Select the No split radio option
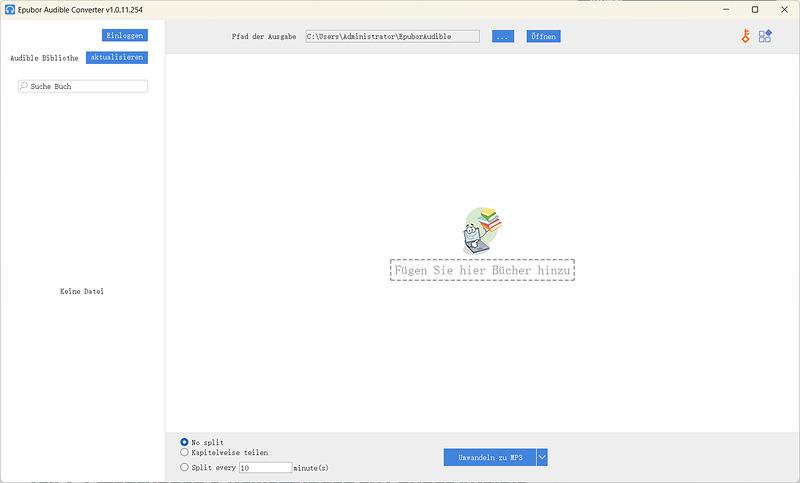 (184, 442)
